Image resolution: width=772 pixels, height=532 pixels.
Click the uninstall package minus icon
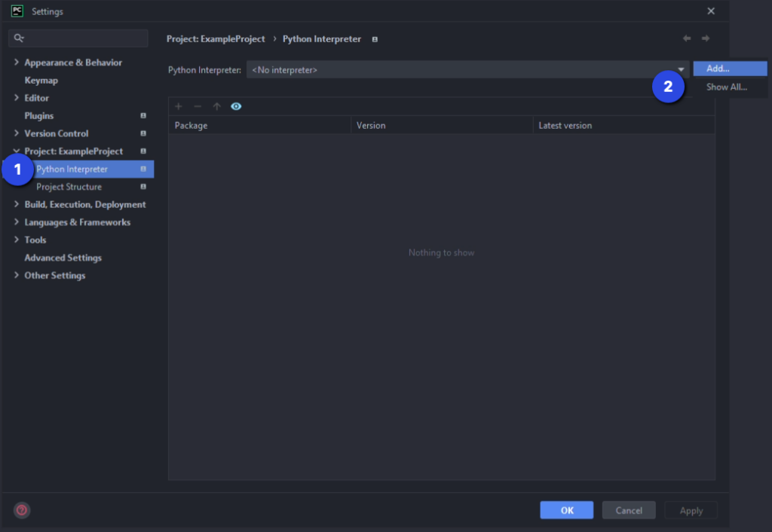pyautogui.click(x=198, y=106)
